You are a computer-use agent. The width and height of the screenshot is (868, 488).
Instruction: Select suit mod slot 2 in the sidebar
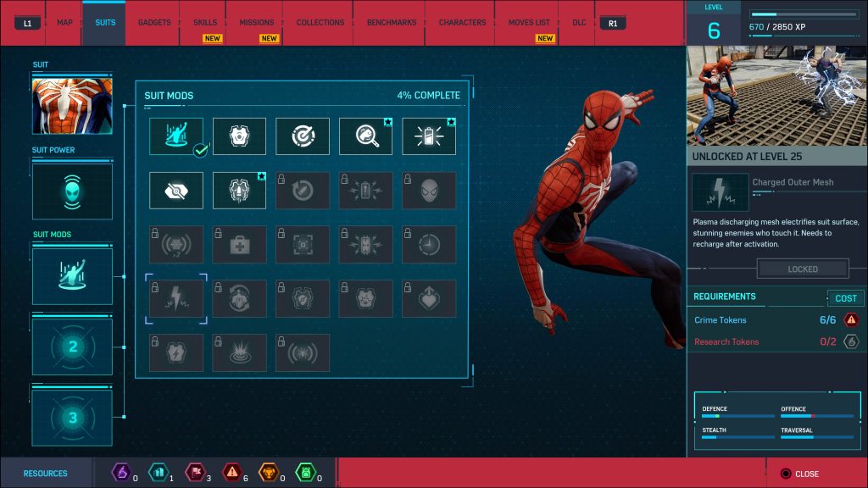click(x=72, y=346)
